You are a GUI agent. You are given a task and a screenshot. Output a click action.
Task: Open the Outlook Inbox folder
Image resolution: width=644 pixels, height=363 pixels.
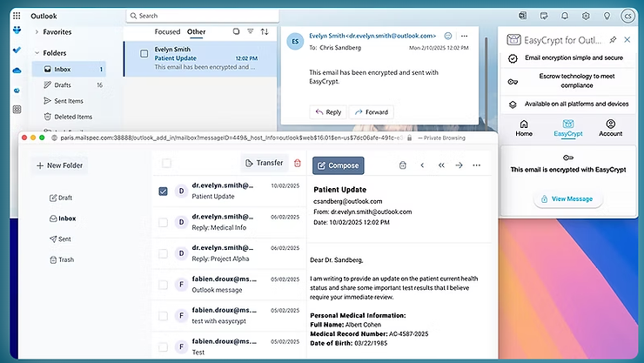click(69, 69)
